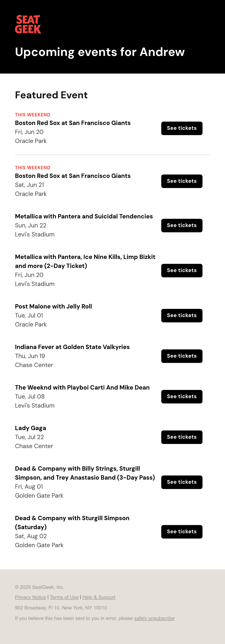See tickets for Dead & Company Saturday
The width and height of the screenshot is (225, 644).
[181, 531]
